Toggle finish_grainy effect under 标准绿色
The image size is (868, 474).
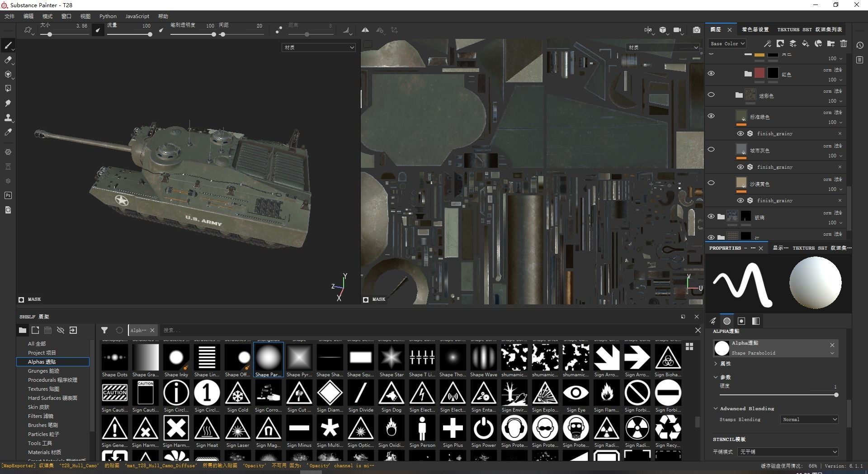740,133
